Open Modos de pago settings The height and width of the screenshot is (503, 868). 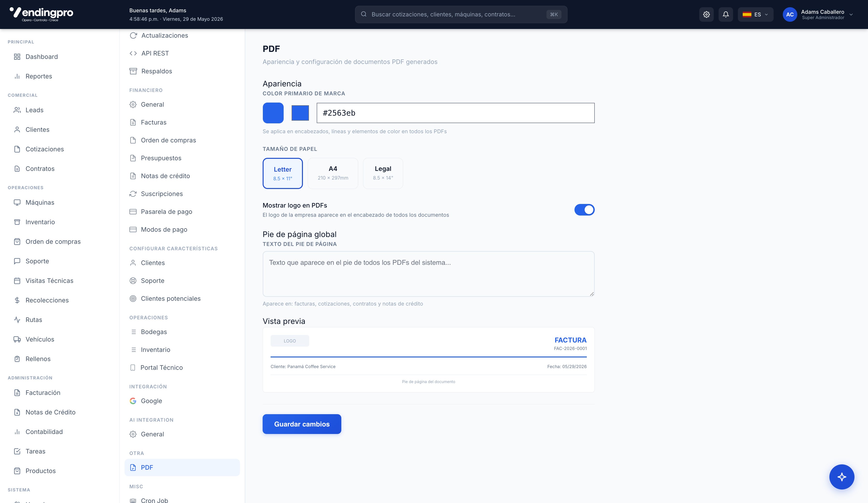164,230
